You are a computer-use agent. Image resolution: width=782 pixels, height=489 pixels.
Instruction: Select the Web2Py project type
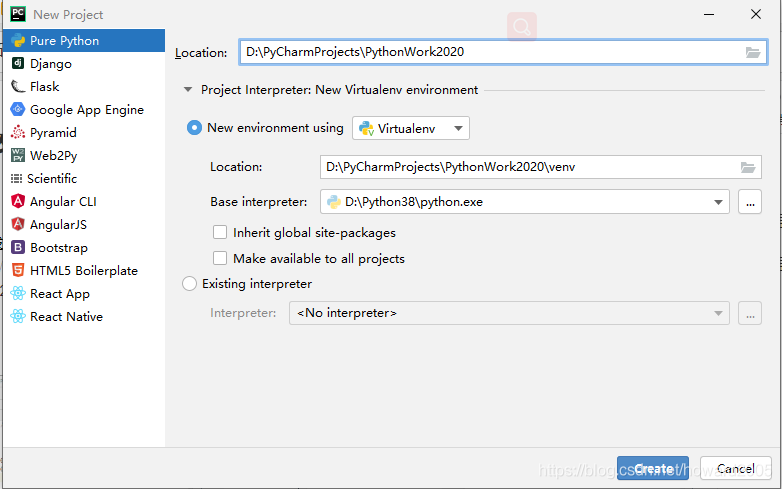(x=84, y=155)
